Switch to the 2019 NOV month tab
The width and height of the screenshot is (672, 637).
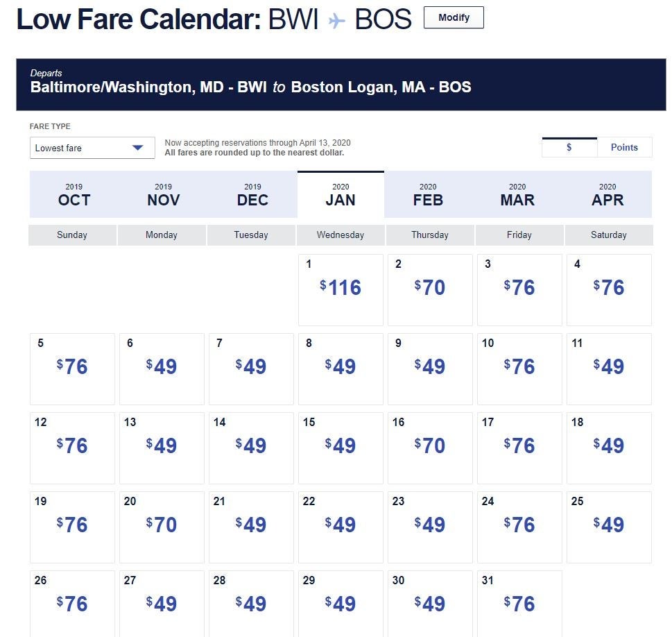tap(163, 194)
